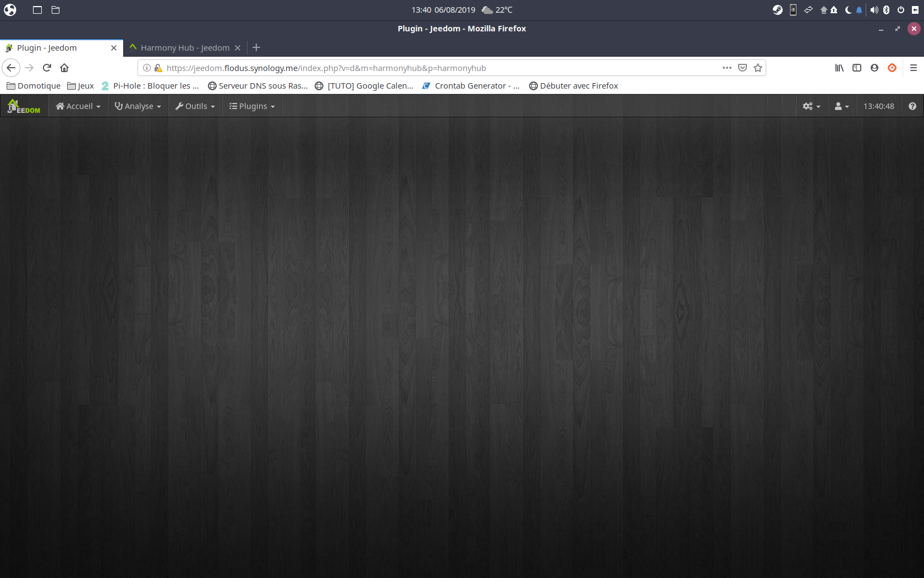Viewport: 924px width, 578px height.
Task: Toggle the night mode moon tray icon
Action: (848, 10)
